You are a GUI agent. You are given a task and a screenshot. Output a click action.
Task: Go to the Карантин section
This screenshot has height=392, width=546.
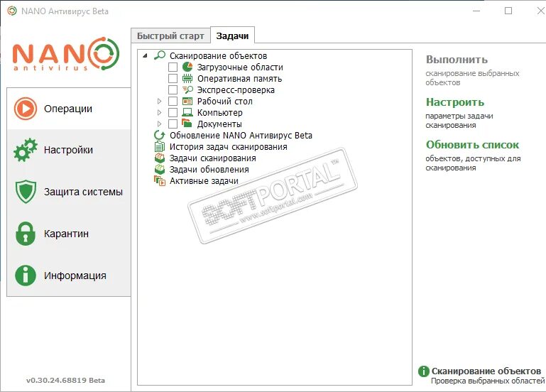[69, 234]
